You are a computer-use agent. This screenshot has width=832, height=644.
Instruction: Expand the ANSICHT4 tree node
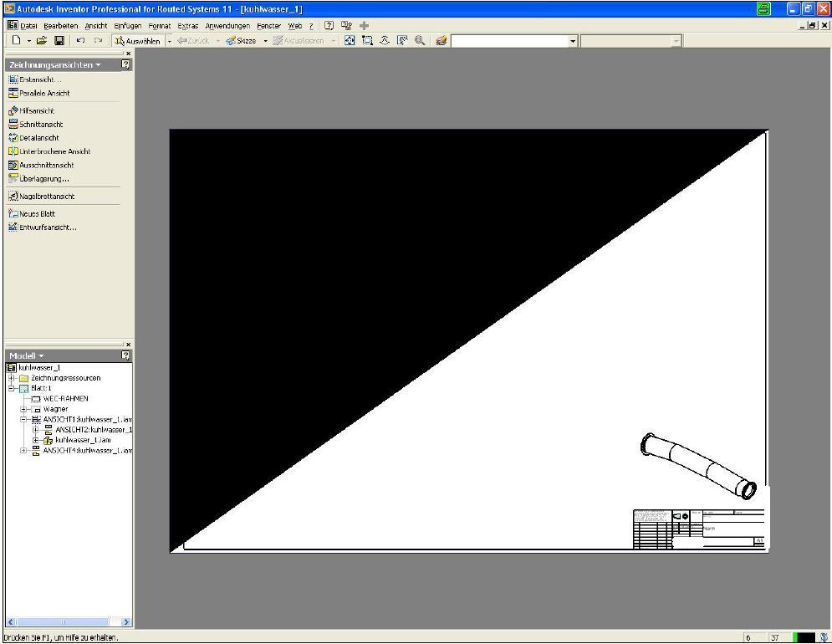tap(23, 450)
